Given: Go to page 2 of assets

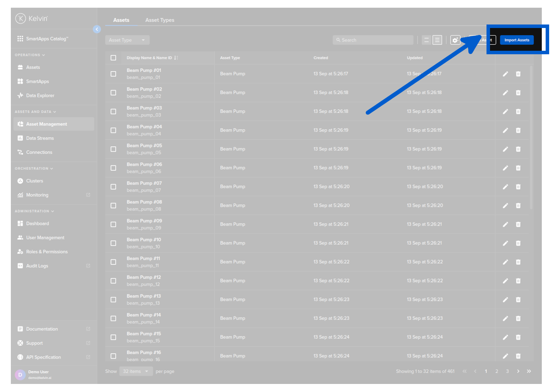Looking at the screenshot, I should click(497, 371).
